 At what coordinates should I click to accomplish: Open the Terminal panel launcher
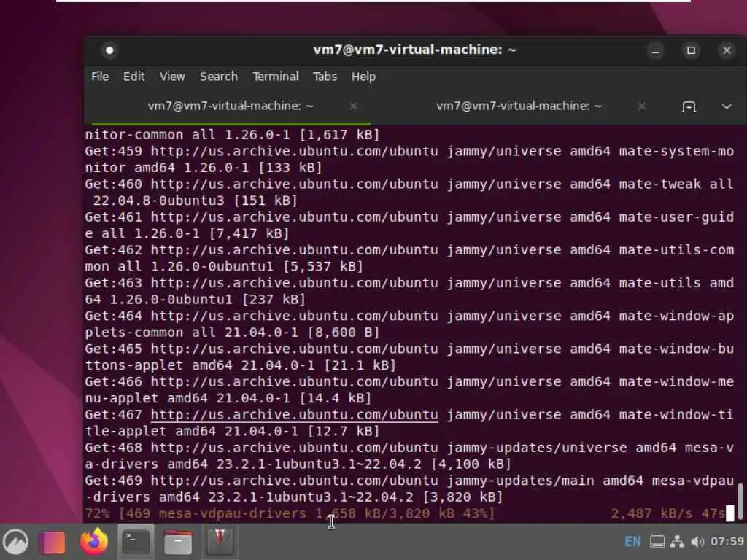[136, 542]
